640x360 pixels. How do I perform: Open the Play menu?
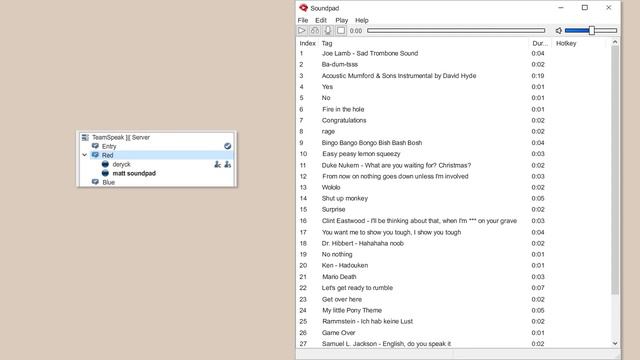coord(342,20)
